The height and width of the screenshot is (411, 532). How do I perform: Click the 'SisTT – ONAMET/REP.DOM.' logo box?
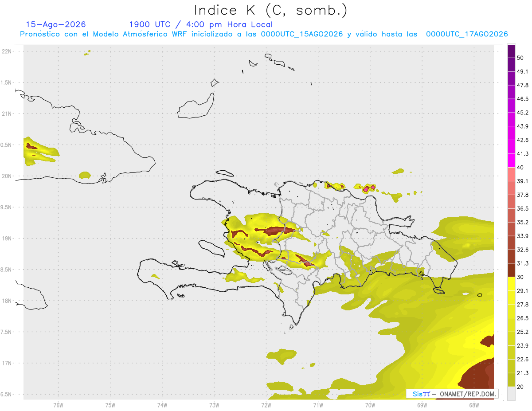(452, 394)
